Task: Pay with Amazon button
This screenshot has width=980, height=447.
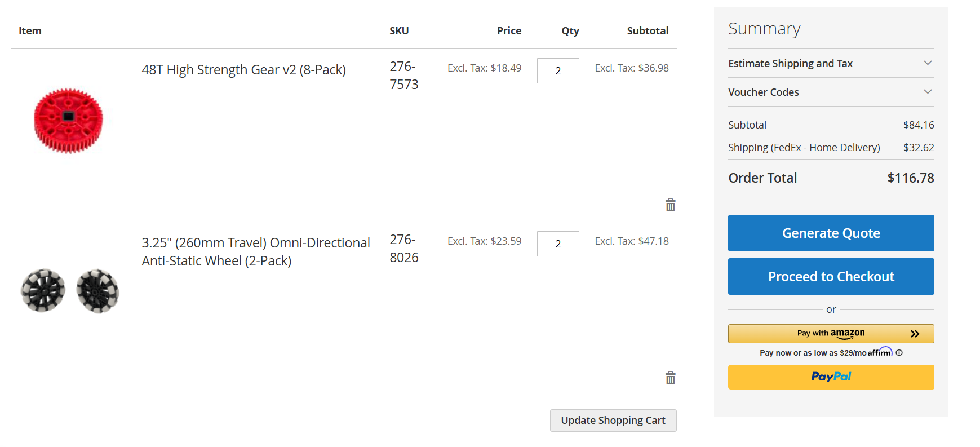Action: [x=831, y=334]
